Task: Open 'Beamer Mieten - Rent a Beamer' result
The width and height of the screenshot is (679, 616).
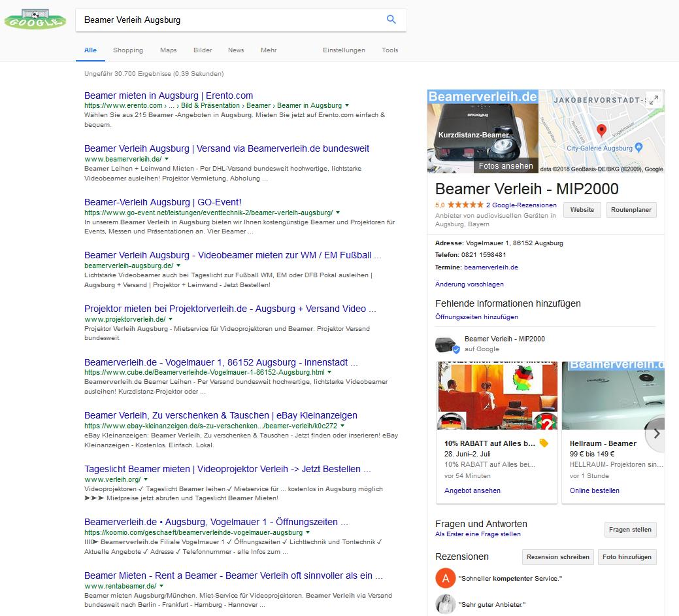Action: point(233,575)
